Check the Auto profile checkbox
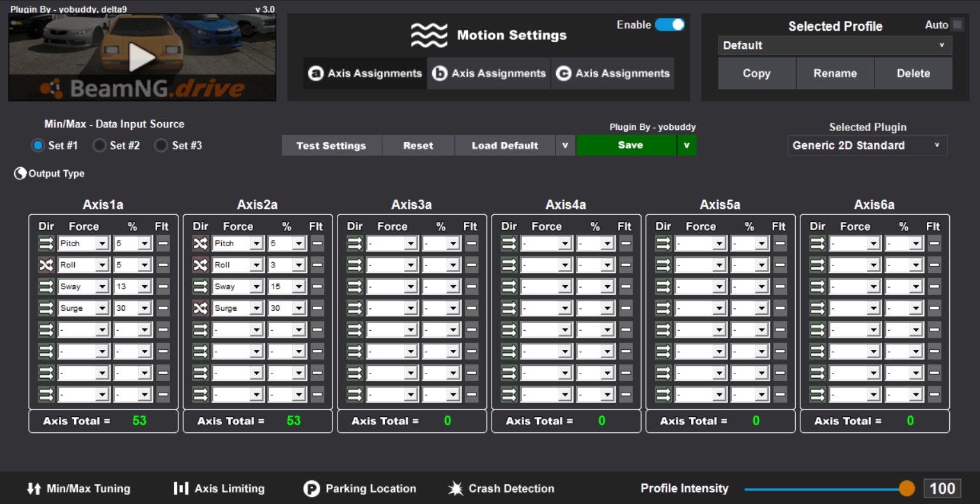 click(x=957, y=25)
